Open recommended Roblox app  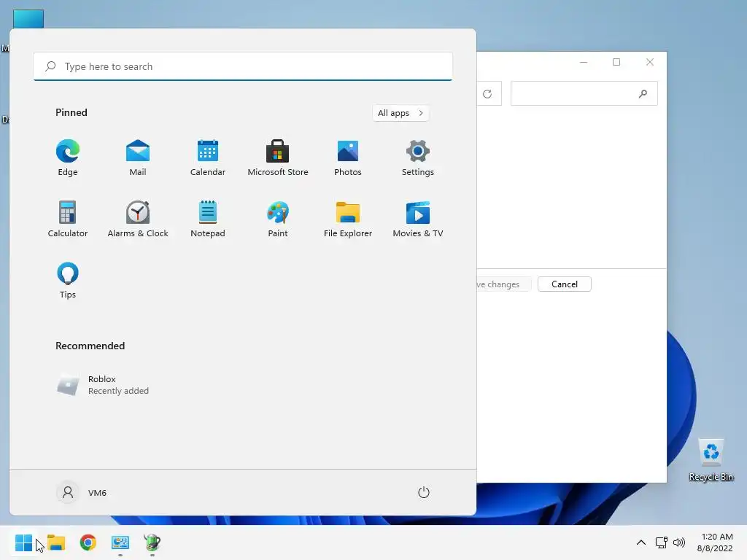click(x=102, y=385)
